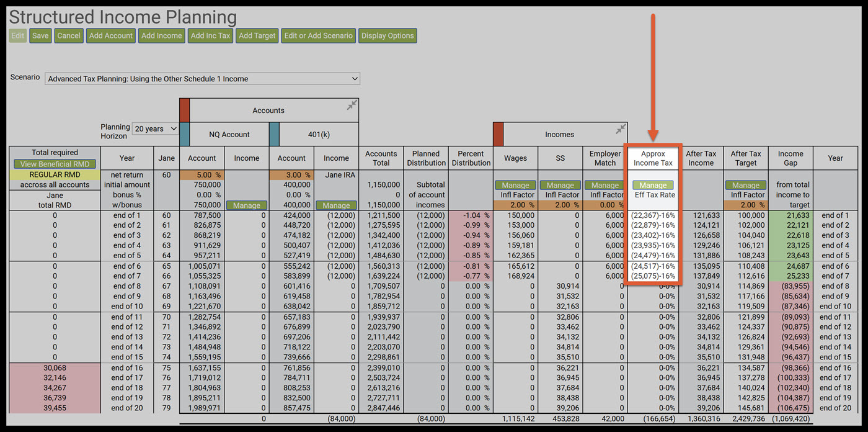Click income gap value 21,633
868x432 pixels.
point(790,215)
